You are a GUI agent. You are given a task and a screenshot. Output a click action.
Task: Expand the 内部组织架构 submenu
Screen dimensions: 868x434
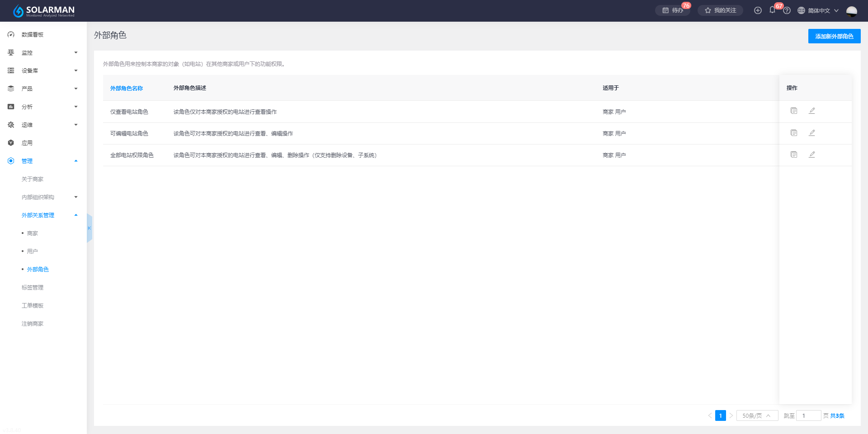[49, 197]
